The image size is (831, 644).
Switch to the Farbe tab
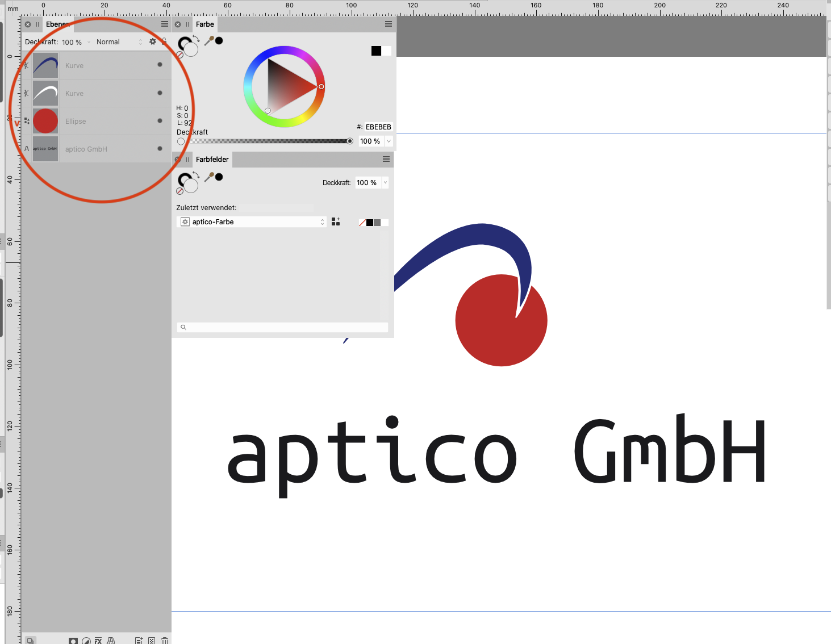pos(205,24)
